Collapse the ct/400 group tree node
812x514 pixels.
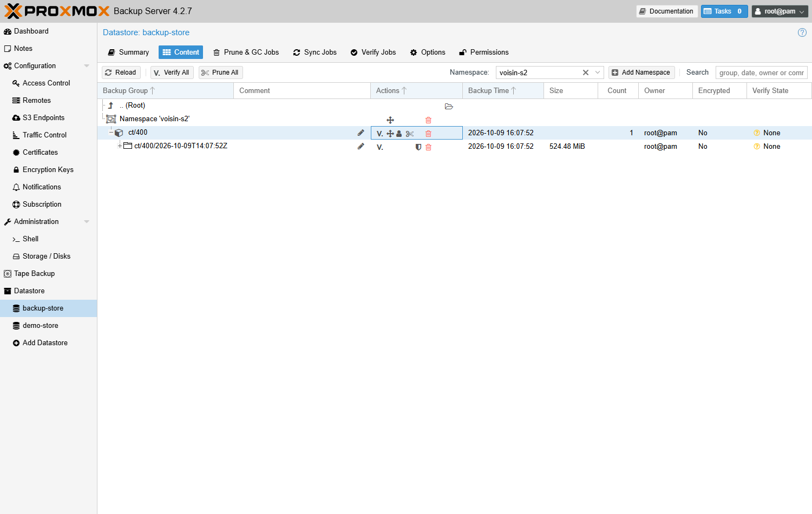[111, 132]
